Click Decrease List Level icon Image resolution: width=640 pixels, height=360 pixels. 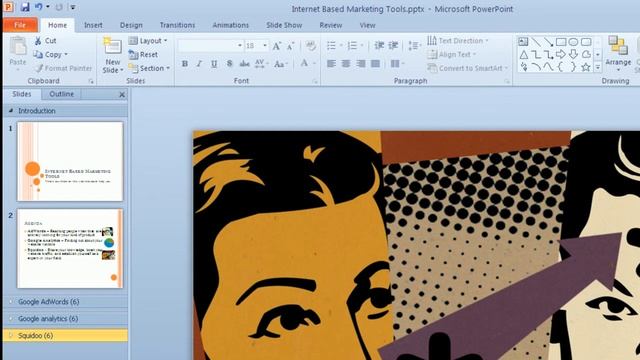[x=379, y=45]
